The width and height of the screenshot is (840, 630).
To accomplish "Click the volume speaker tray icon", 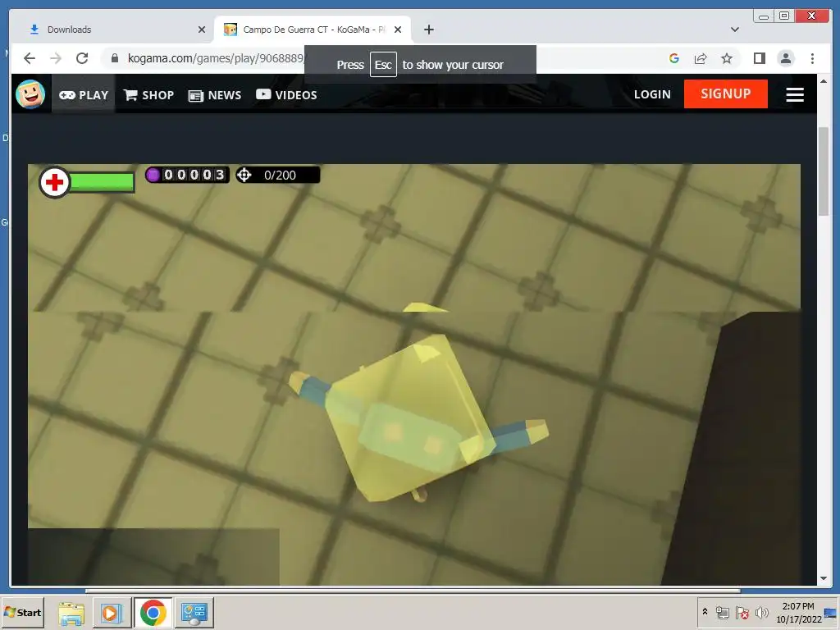I will 761,612.
